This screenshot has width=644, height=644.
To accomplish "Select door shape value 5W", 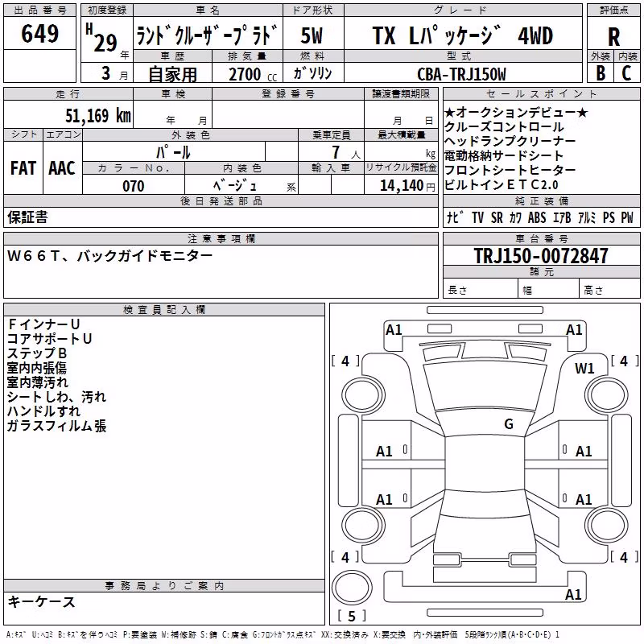I will (312, 35).
